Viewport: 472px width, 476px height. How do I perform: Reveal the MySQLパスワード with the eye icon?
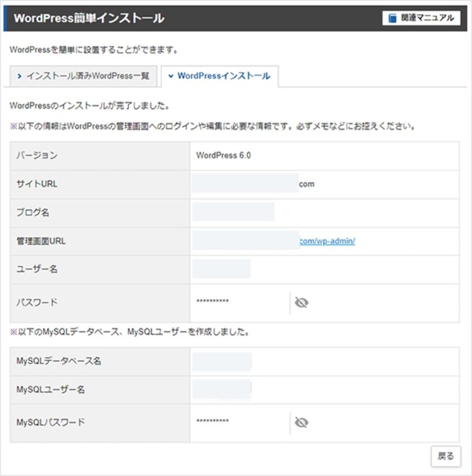coord(301,422)
